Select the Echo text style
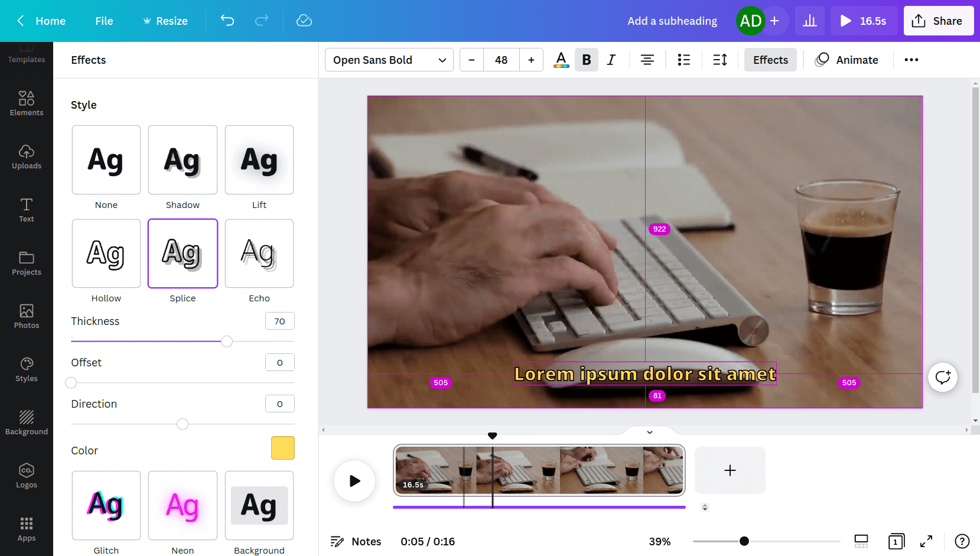Image resolution: width=980 pixels, height=556 pixels. point(259,253)
